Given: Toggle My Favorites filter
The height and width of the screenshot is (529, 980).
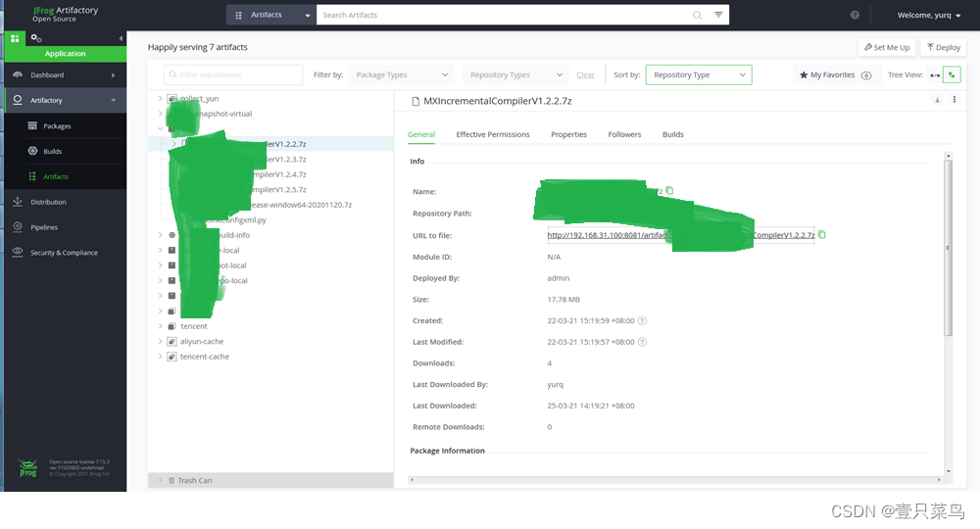Looking at the screenshot, I should pyautogui.click(x=827, y=75).
